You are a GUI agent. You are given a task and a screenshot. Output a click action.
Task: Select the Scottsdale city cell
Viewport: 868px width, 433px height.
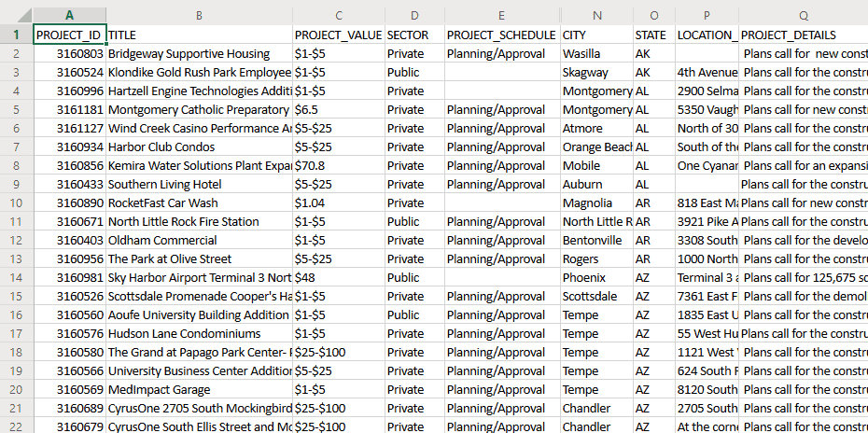click(x=596, y=296)
